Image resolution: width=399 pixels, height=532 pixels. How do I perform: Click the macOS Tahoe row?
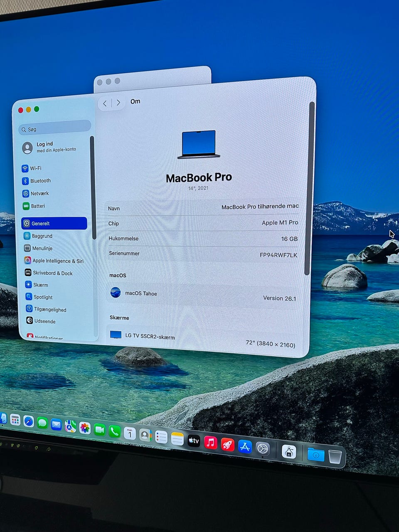click(203, 295)
